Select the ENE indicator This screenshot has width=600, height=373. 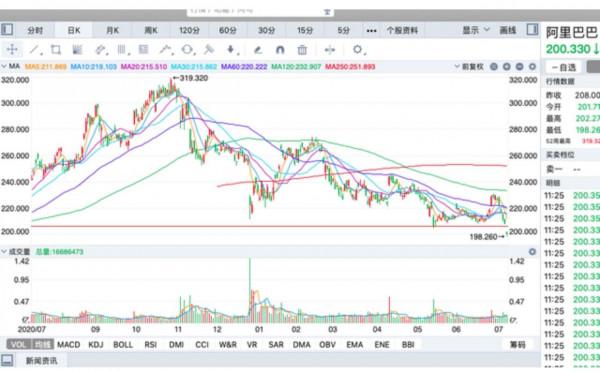(x=382, y=345)
